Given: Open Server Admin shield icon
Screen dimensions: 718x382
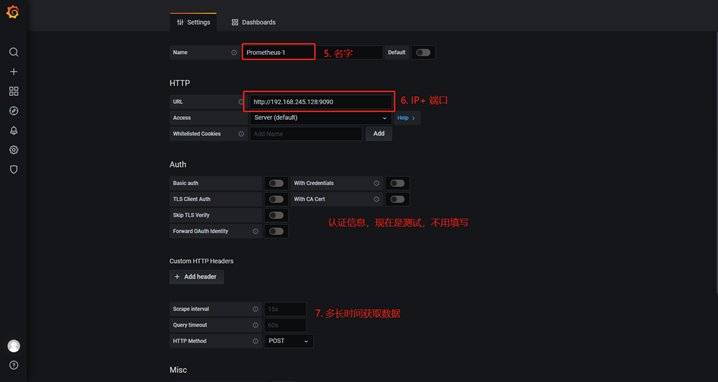Looking at the screenshot, I should tap(14, 169).
